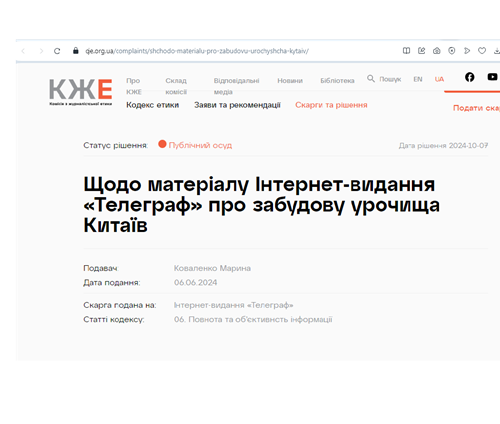Click the address bar URL field

(x=197, y=51)
